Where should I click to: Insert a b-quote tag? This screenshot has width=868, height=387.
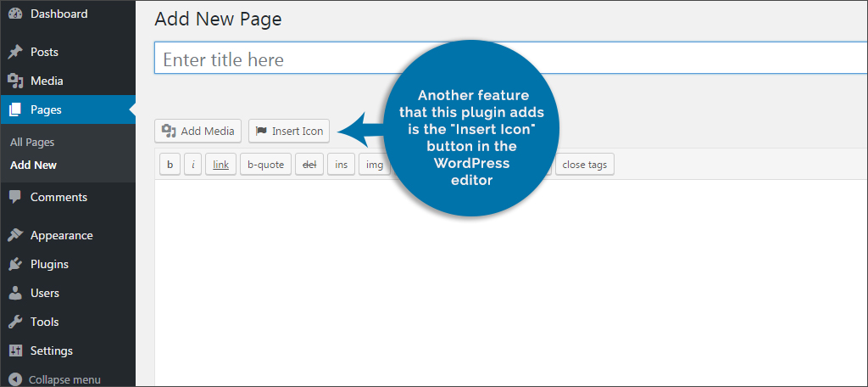(265, 165)
